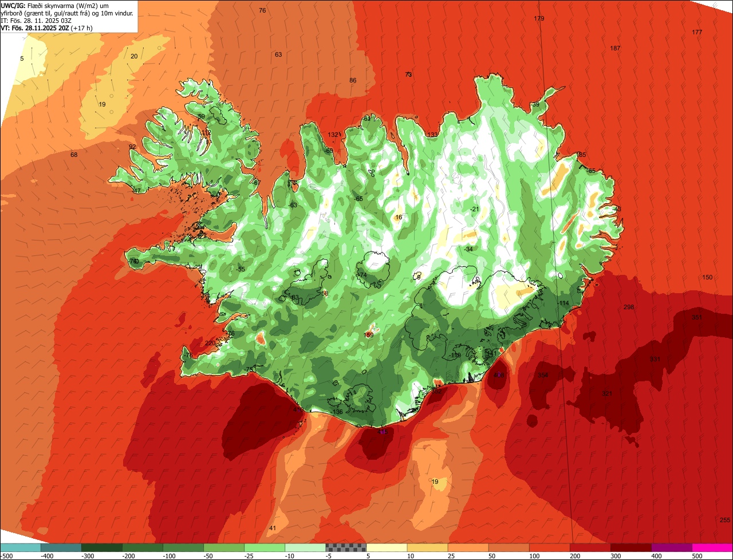Click the valid time 'VT: Fös. 28.11.2025 20Z (+17 h)'
The height and width of the screenshot is (560, 733).
(x=47, y=27)
